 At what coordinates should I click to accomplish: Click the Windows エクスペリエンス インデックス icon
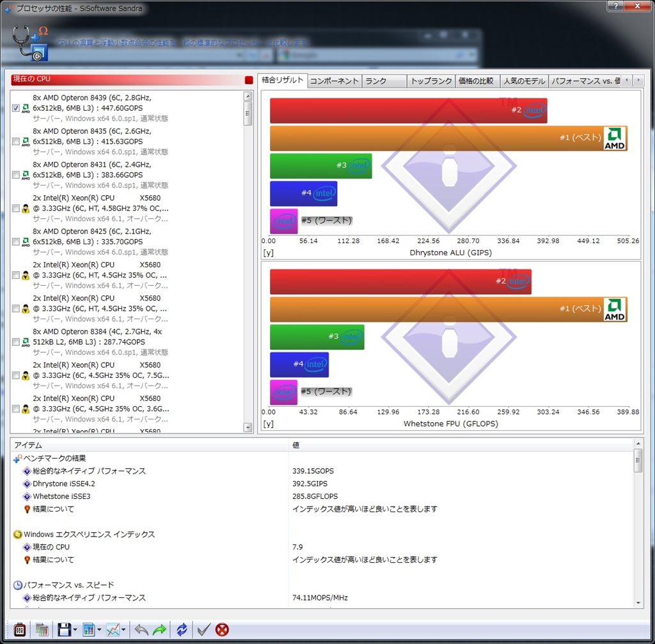[x=17, y=535]
